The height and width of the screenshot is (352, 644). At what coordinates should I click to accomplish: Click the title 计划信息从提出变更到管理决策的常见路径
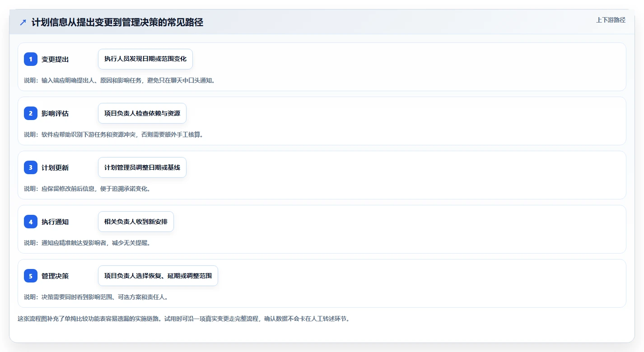pos(117,22)
